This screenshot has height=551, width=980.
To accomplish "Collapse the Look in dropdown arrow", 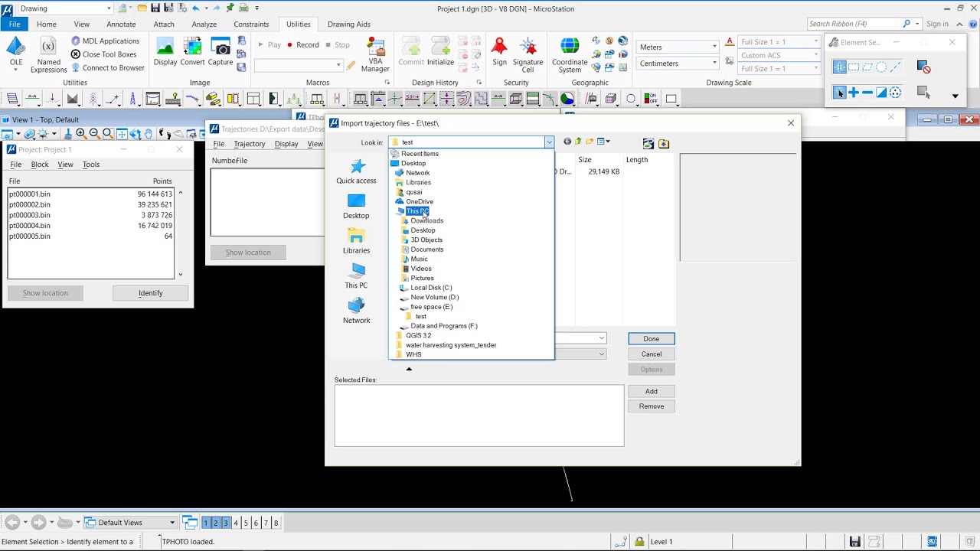I will tap(549, 142).
